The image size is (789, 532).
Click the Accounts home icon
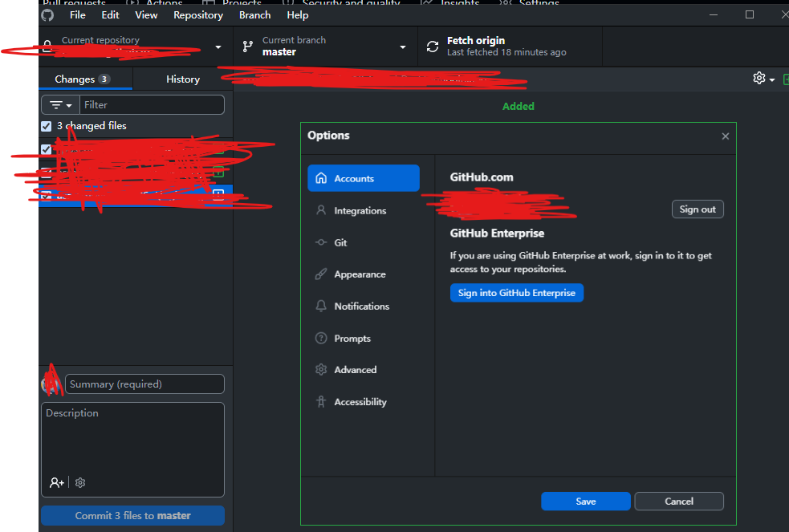pyautogui.click(x=321, y=178)
